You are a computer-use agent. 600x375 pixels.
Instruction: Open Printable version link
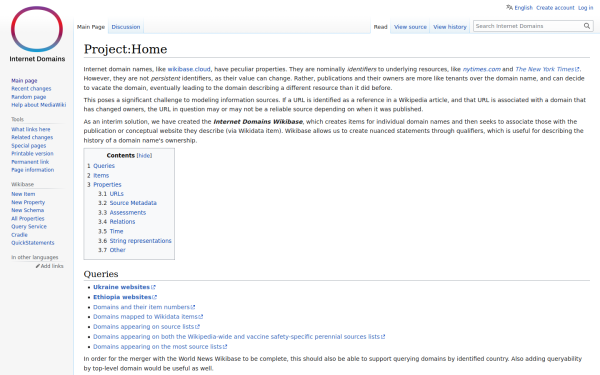tap(32, 153)
